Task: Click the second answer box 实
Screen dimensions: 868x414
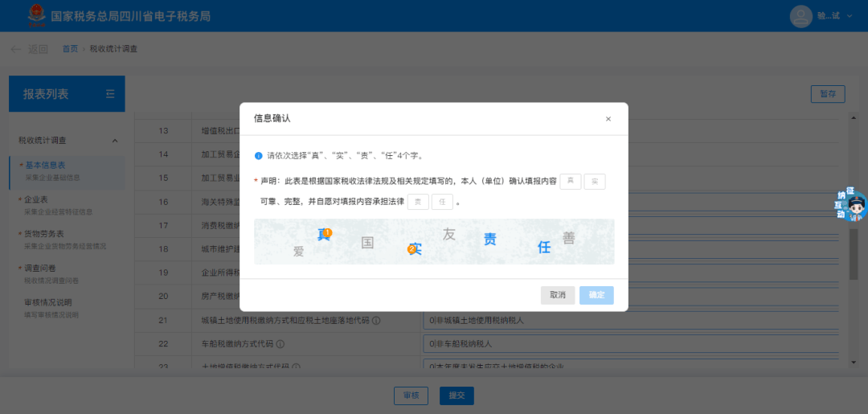Action: pyautogui.click(x=595, y=182)
